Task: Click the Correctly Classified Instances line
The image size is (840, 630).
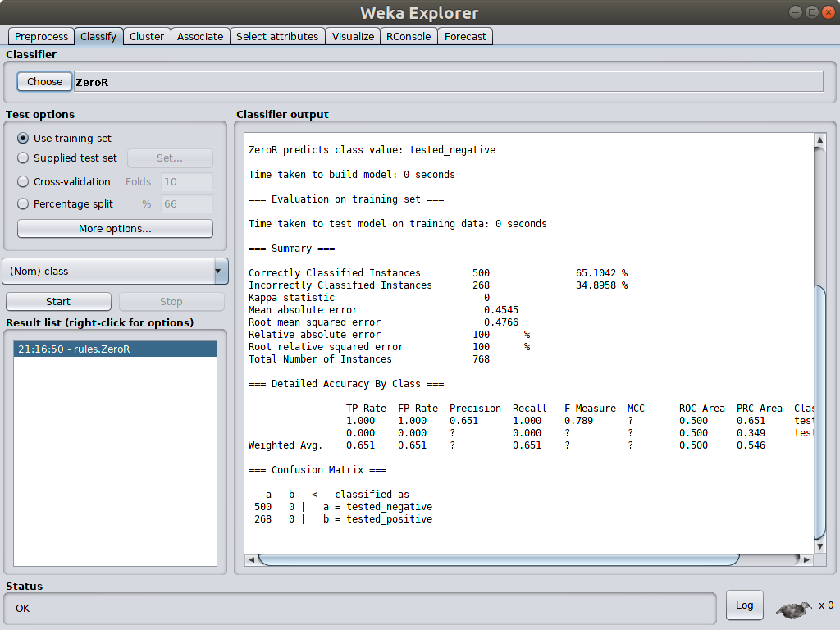Action: (438, 273)
